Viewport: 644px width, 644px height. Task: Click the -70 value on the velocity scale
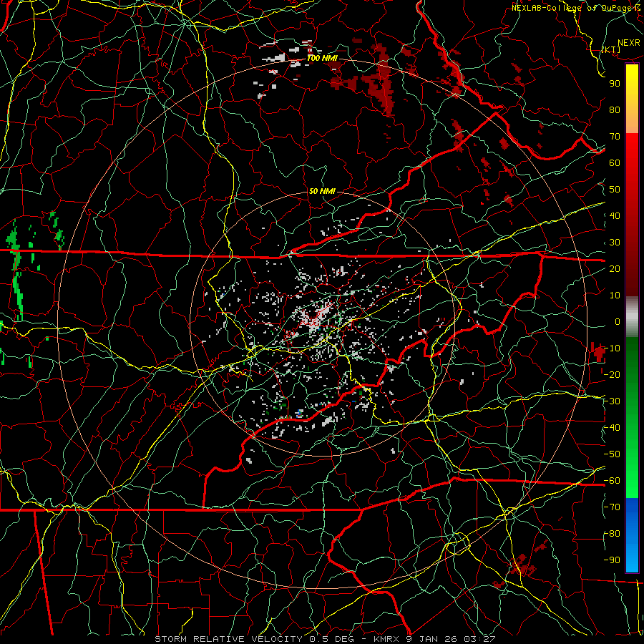pyautogui.click(x=612, y=507)
